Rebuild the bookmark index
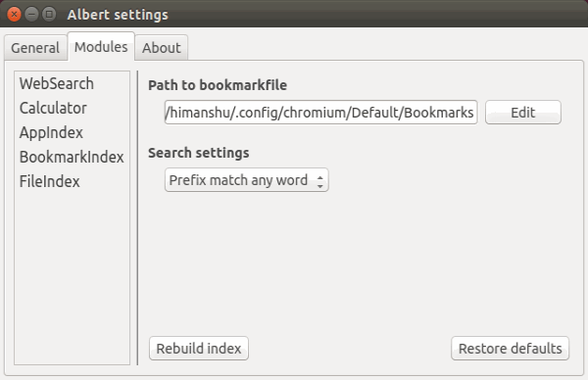588x380 pixels. (199, 348)
